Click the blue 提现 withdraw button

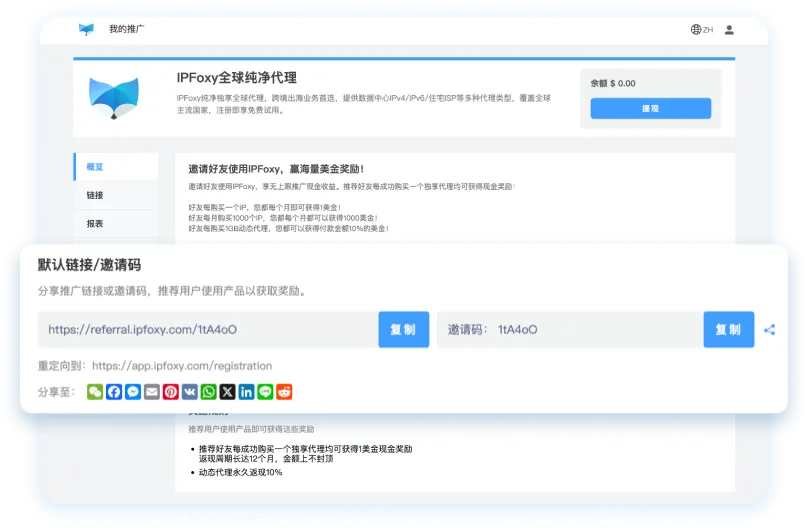click(650, 108)
